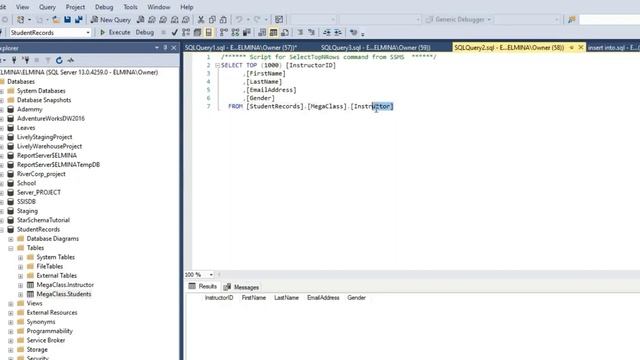Click the Debug button
The image size is (640, 360).
point(144,32)
